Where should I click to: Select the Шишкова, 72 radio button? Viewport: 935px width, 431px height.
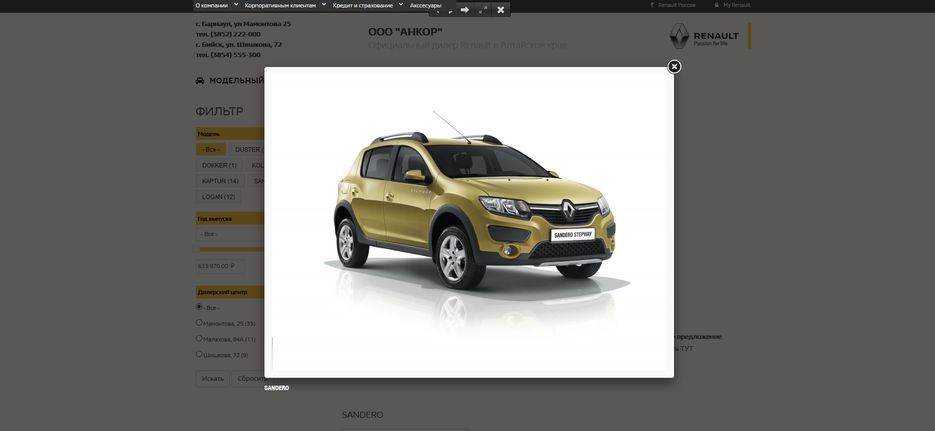pos(199,354)
